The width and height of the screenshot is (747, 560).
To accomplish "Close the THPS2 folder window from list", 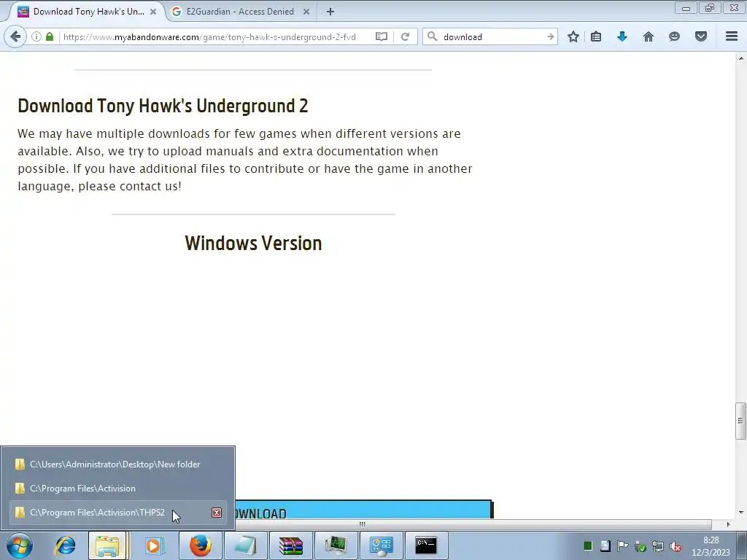I will [216, 513].
